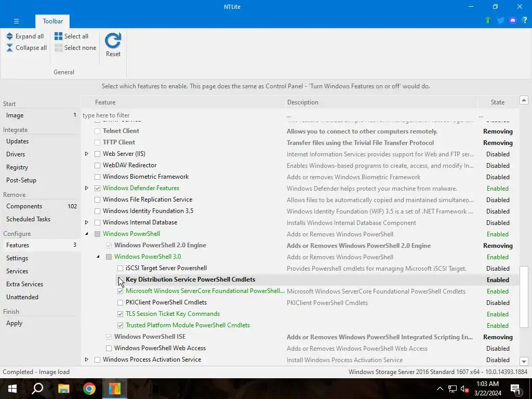Click the Select none icon
532x399 pixels.
click(x=58, y=48)
